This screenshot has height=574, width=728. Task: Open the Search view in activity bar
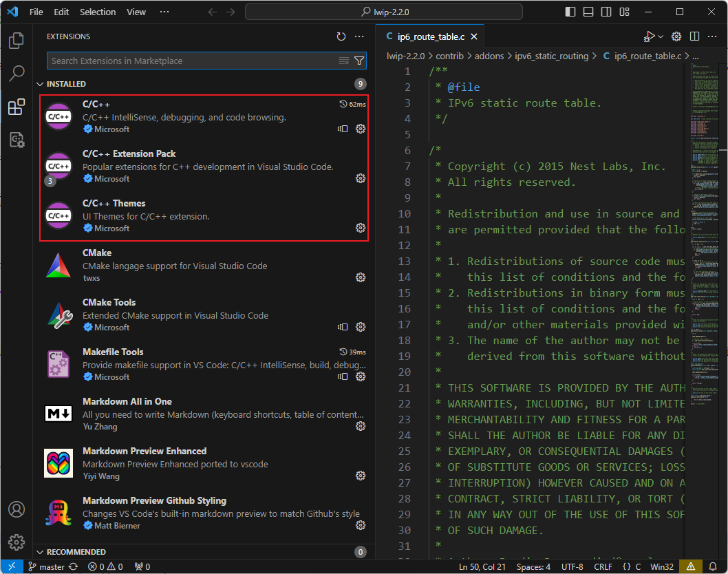17,74
